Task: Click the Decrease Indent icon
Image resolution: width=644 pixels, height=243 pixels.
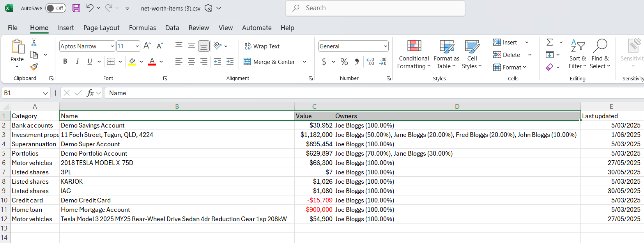Action: click(x=218, y=61)
